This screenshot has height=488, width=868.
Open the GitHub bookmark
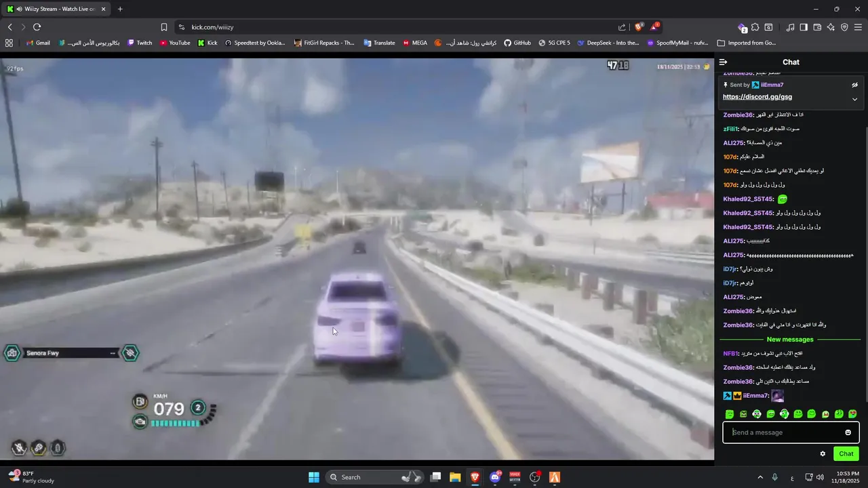tap(517, 43)
